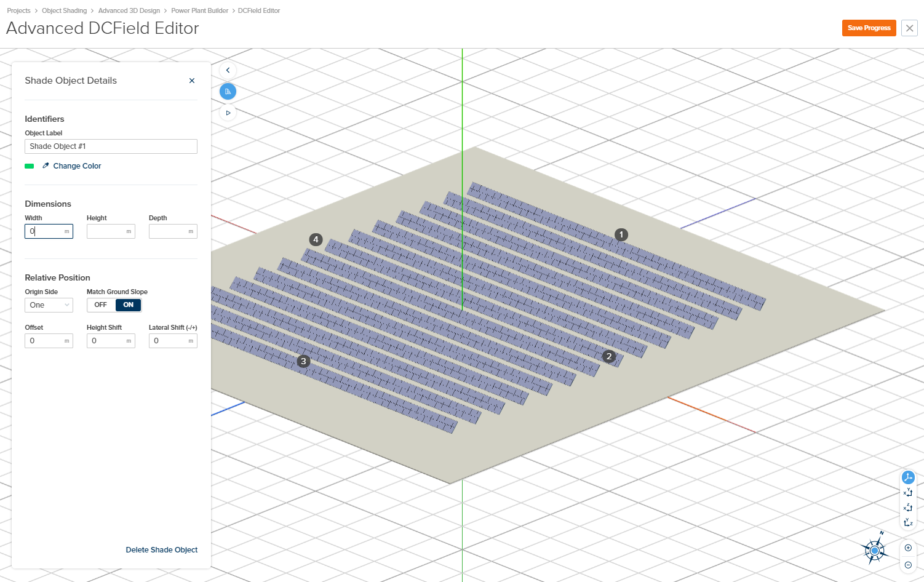Click the green shade object color swatch
This screenshot has width=924, height=582.
[x=30, y=166]
